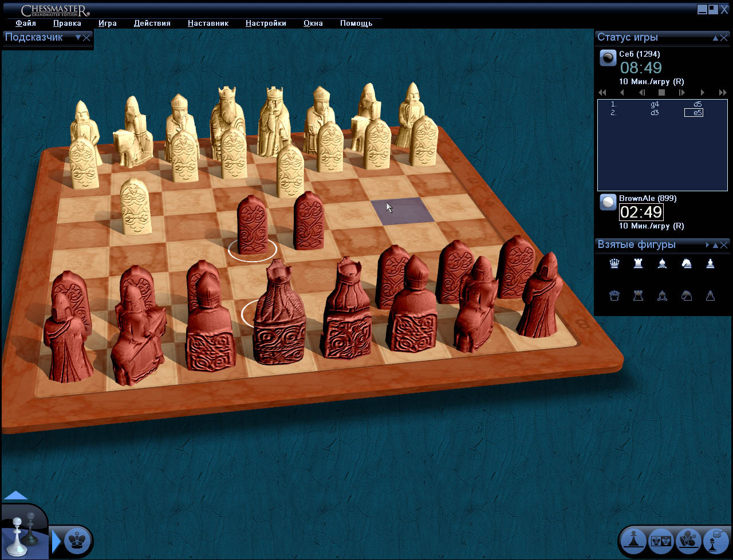Click the two-faces icon in bottom-right toolbar

(661, 541)
